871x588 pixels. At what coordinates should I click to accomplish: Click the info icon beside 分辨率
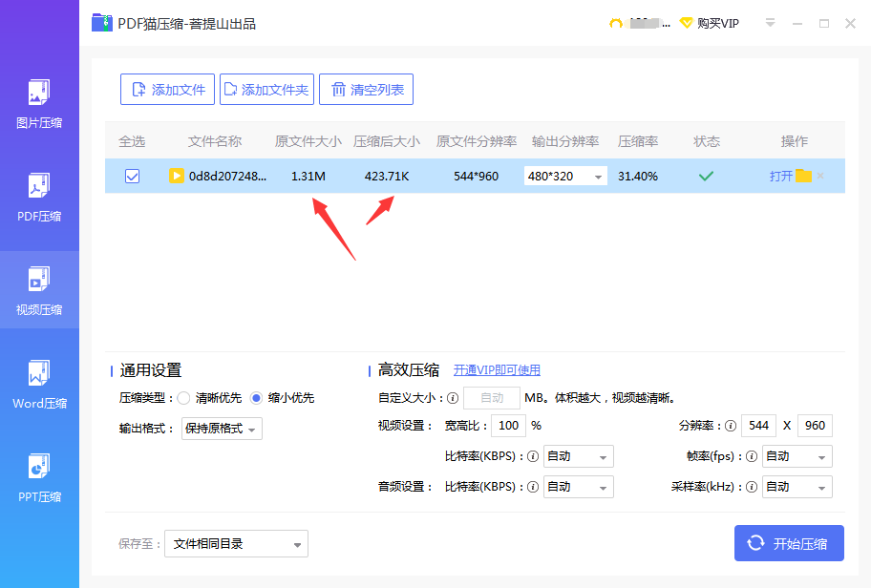[x=731, y=426]
